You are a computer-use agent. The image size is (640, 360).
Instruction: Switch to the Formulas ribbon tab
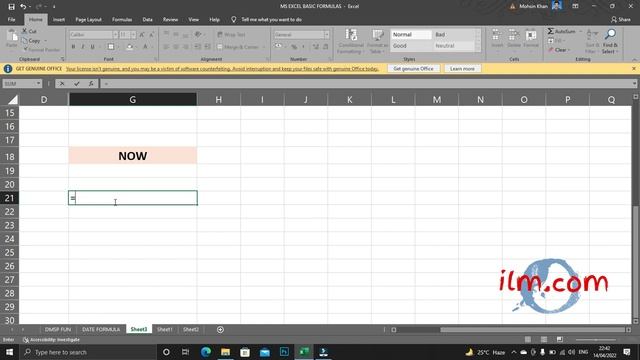122,20
